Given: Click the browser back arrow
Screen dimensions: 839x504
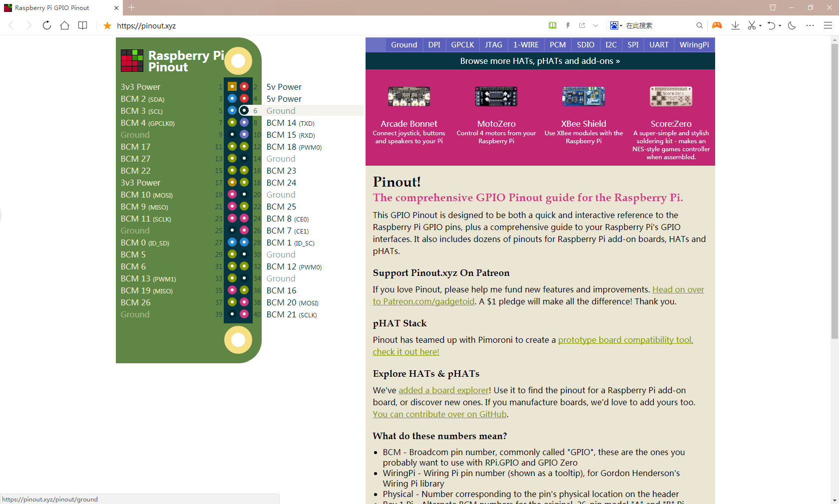Looking at the screenshot, I should (11, 25).
